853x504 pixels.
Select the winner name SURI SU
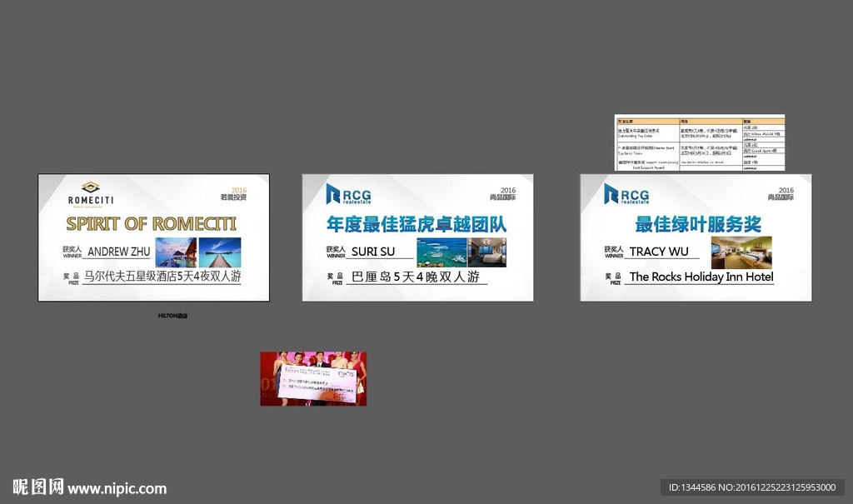click(x=373, y=252)
